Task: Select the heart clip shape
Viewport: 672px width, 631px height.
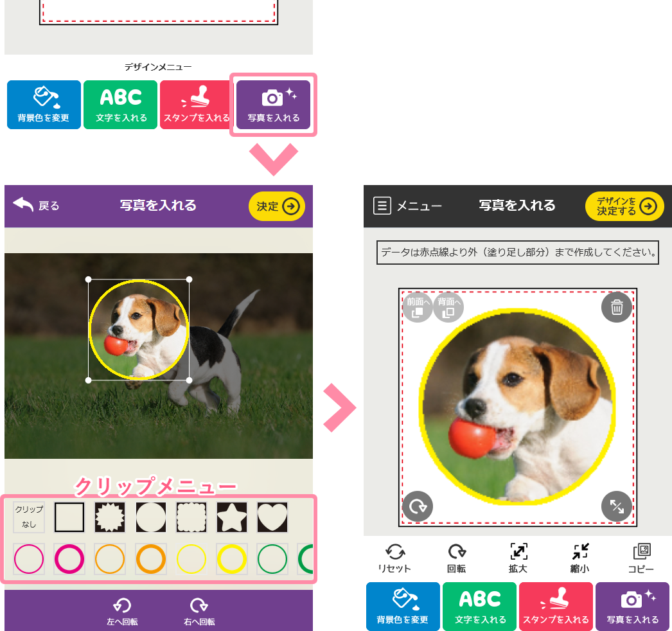Action: pyautogui.click(x=272, y=517)
